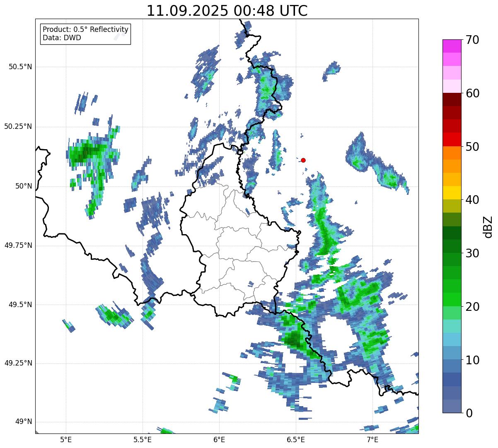Click the dBZ colorbar axis label
Screen dimensions: 498x448
point(488,226)
